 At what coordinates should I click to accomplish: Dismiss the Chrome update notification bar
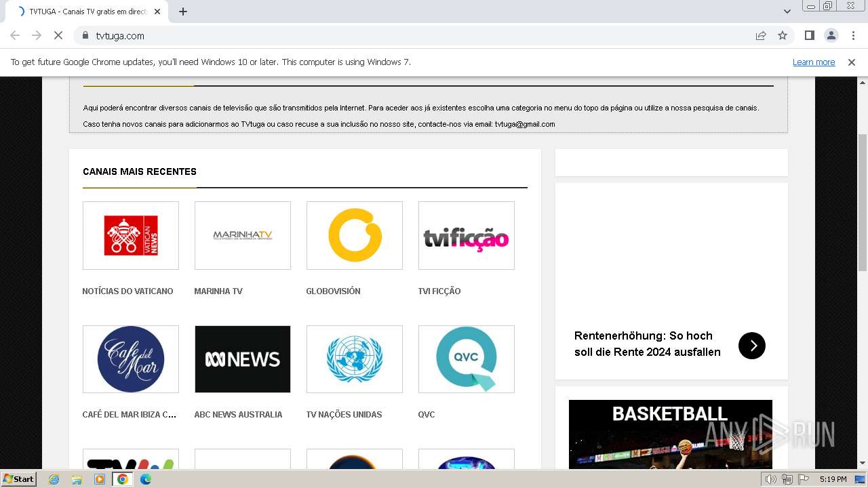(x=852, y=62)
